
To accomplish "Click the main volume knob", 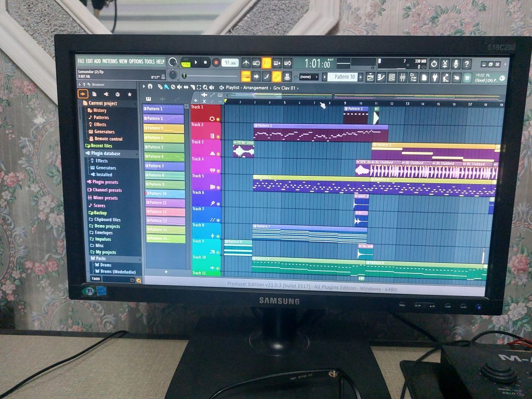I will pos(173,62).
